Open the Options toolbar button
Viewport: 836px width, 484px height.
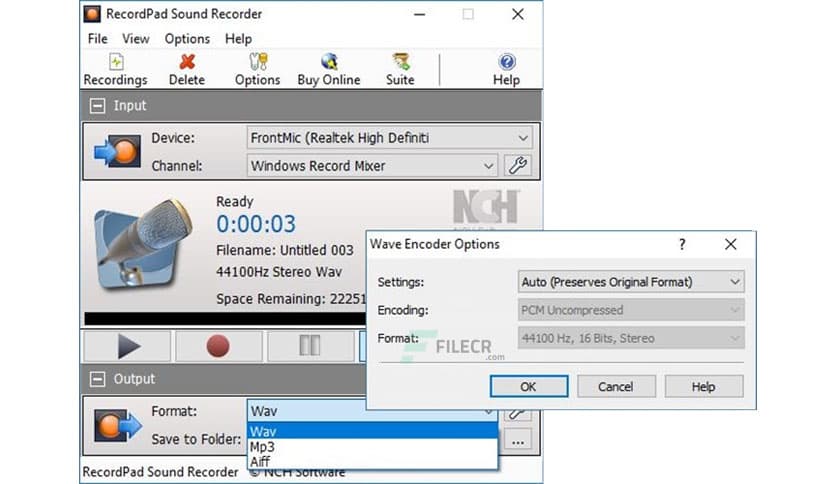[258, 70]
